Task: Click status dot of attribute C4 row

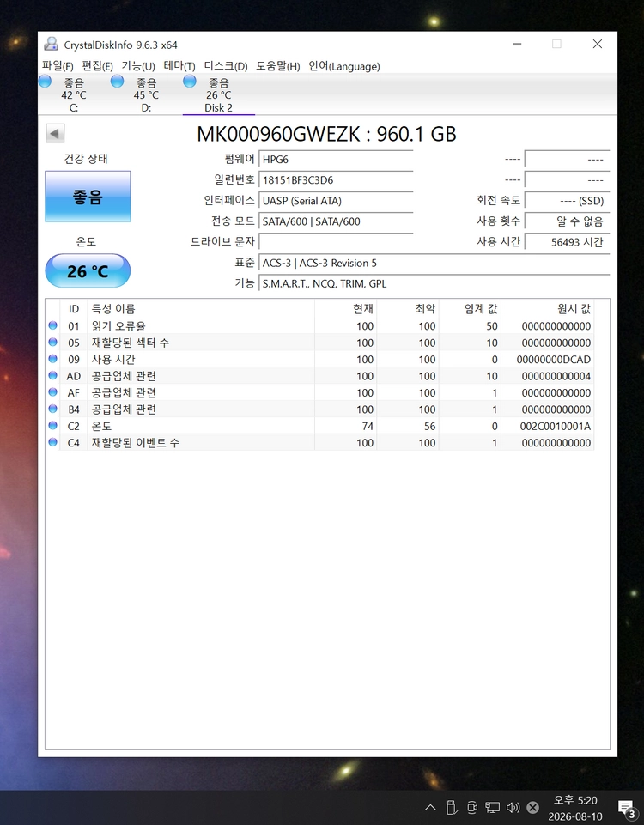Action: 52,442
